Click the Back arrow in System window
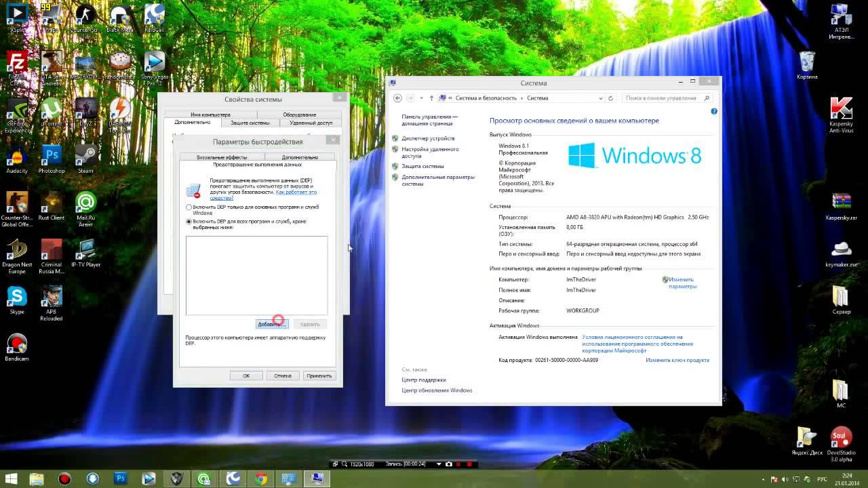This screenshot has width=868, height=488. (x=398, y=98)
